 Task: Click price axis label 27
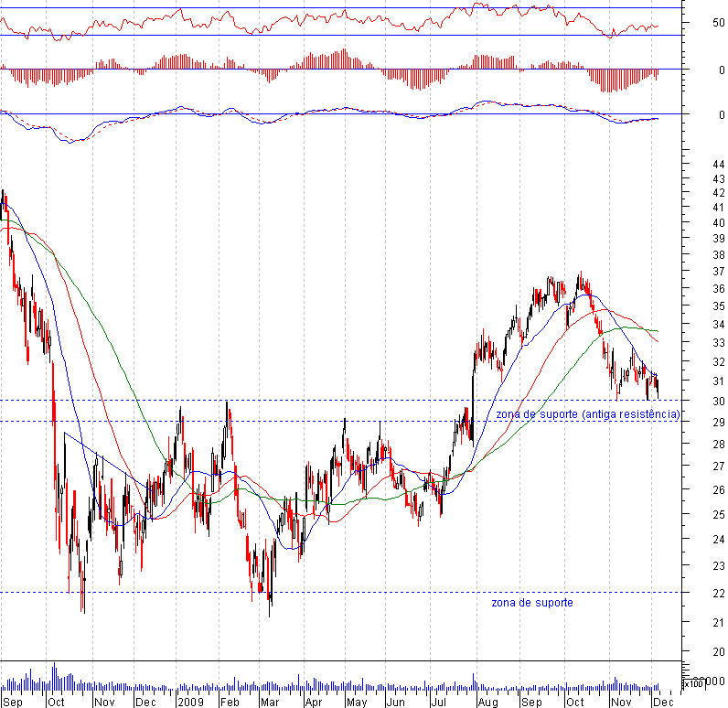click(x=719, y=467)
